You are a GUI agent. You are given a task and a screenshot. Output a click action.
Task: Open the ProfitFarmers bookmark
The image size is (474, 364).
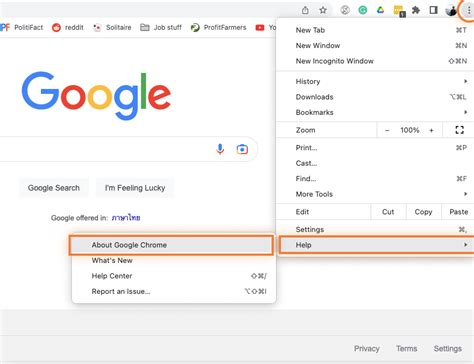point(218,27)
